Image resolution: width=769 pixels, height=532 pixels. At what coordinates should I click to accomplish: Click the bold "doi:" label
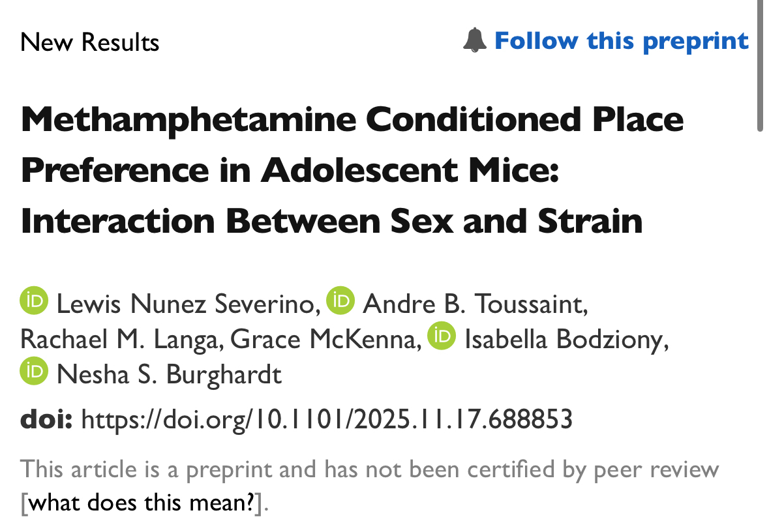46,419
